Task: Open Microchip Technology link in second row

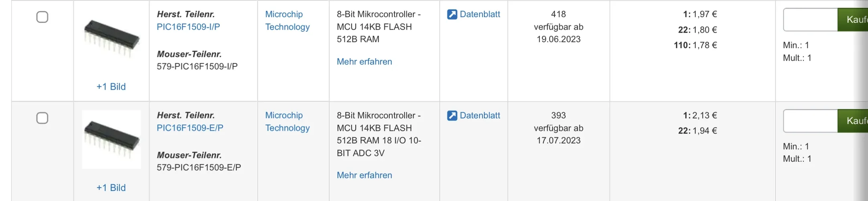Action: [287, 121]
